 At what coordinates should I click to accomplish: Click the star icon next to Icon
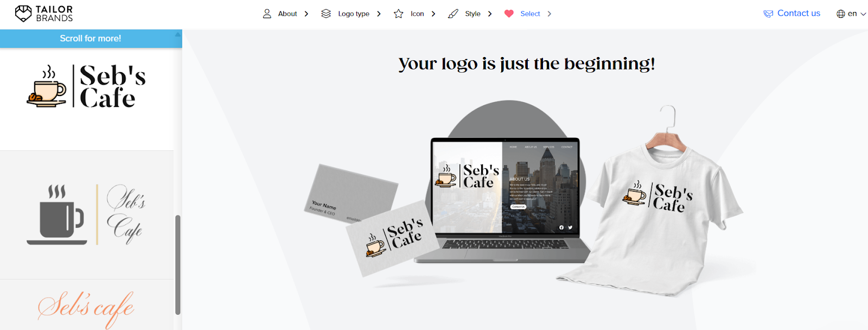(x=399, y=14)
